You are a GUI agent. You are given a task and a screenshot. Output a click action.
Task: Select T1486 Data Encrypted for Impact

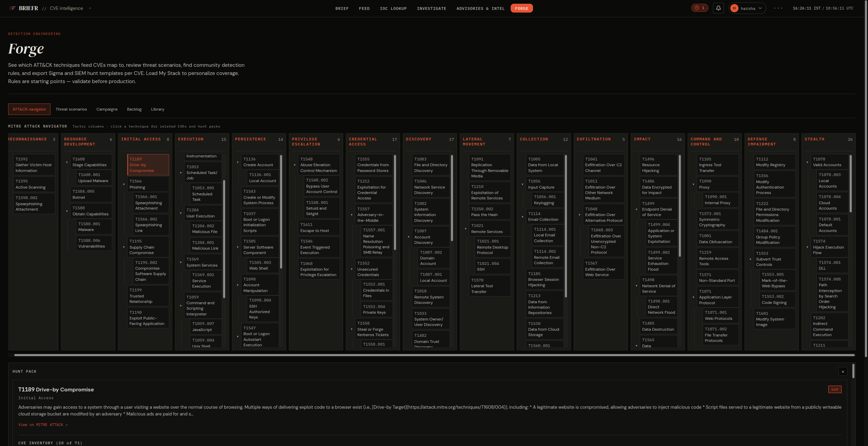[x=659, y=187]
